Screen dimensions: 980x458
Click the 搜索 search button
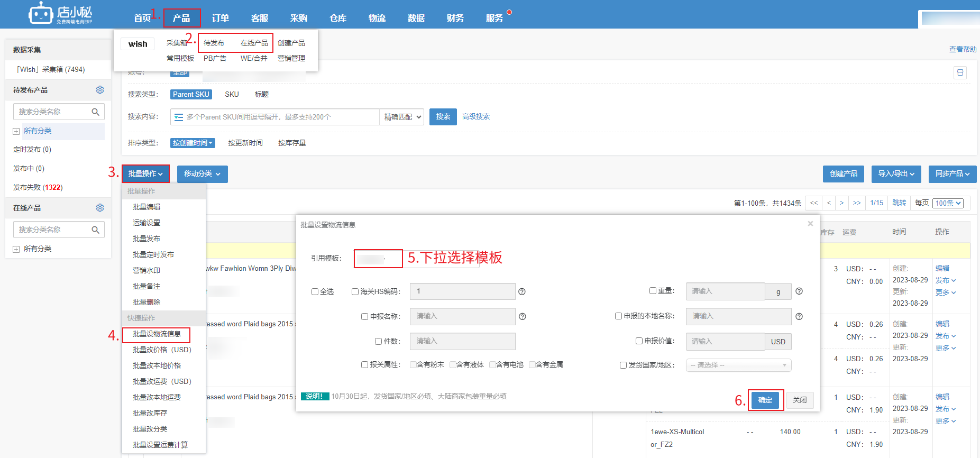click(x=443, y=116)
